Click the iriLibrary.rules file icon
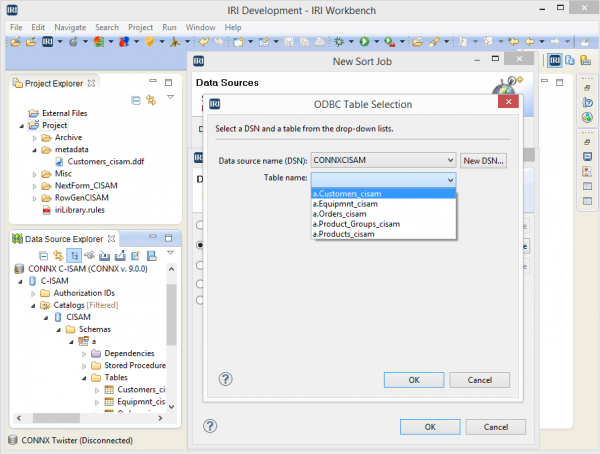 44,210
